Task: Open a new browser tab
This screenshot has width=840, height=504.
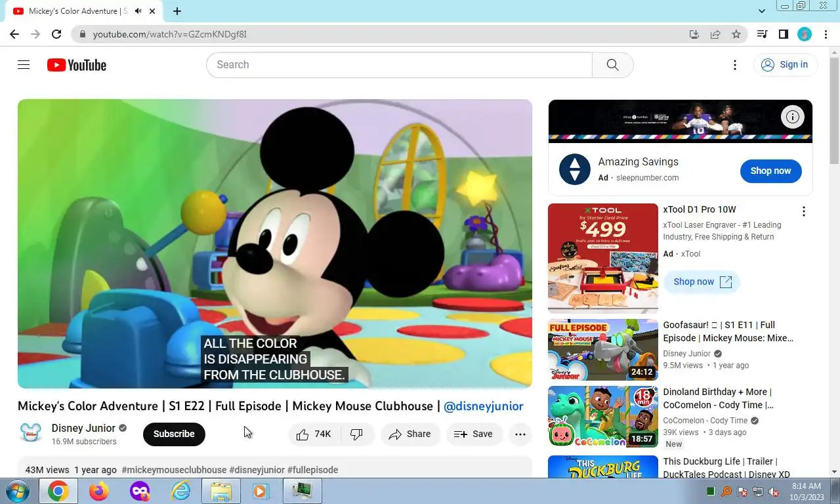Action: coord(177,11)
